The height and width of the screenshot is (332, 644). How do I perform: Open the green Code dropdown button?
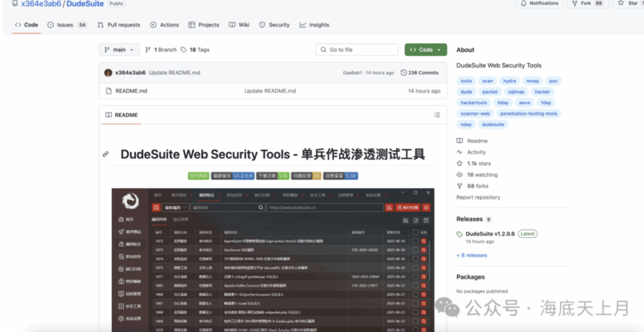426,50
